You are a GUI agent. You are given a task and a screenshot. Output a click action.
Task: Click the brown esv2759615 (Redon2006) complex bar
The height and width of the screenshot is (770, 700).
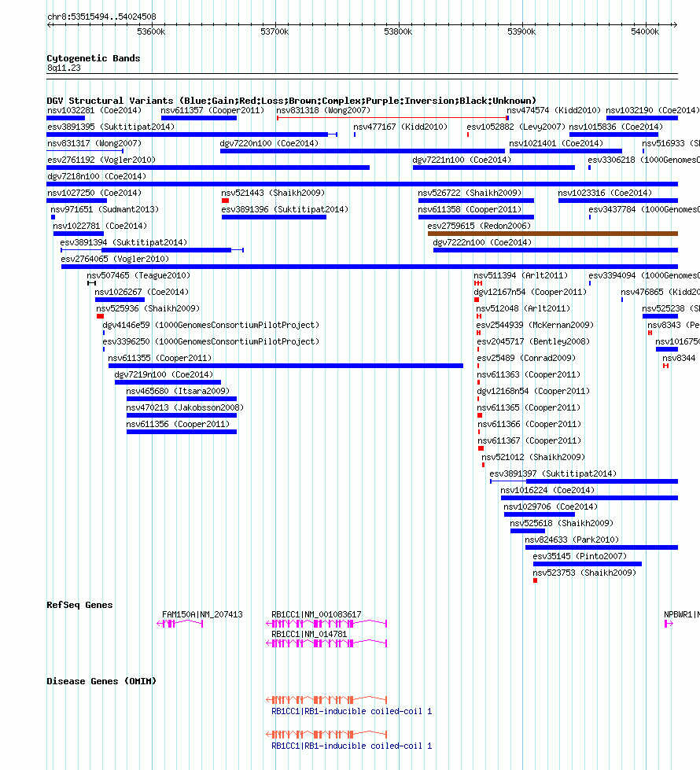553,234
